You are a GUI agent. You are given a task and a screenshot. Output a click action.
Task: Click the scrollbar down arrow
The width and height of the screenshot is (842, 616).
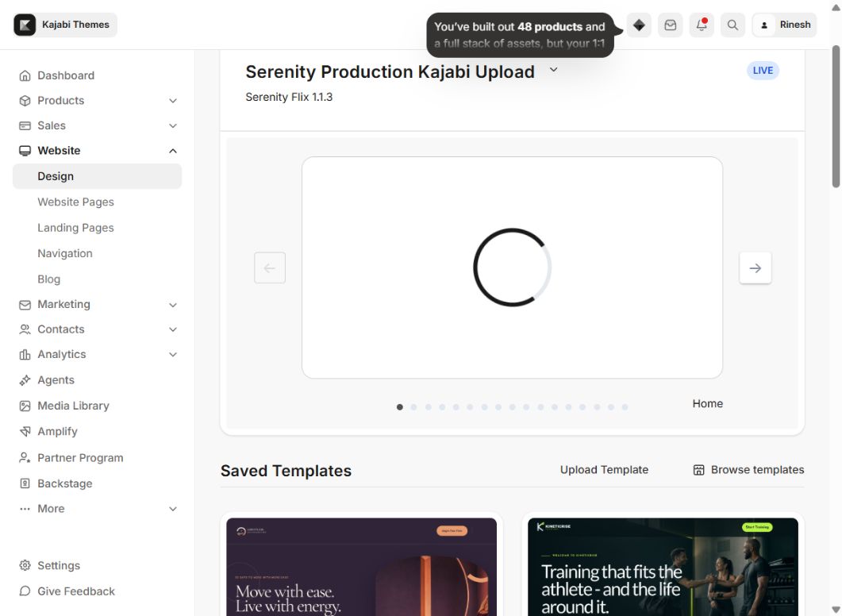pos(836,610)
